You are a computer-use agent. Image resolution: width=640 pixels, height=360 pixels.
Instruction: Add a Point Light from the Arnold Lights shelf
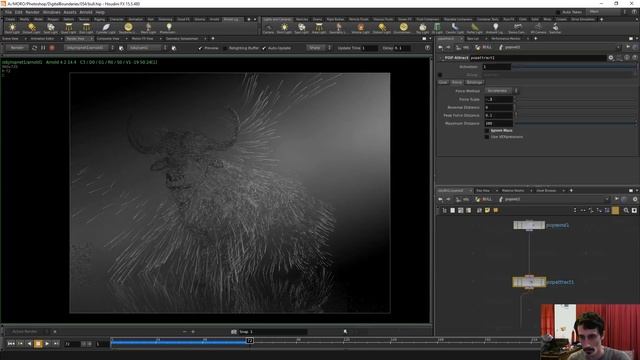click(12, 28)
